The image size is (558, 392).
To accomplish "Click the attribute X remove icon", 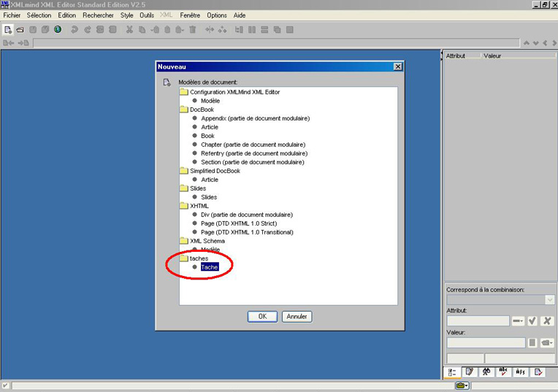I will pyautogui.click(x=546, y=321).
